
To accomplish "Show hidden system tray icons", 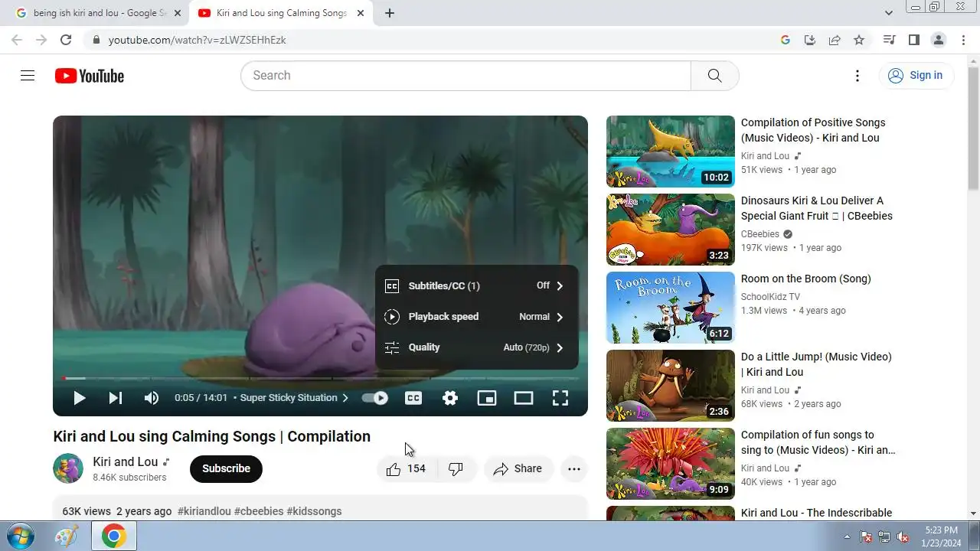I will 847,536.
